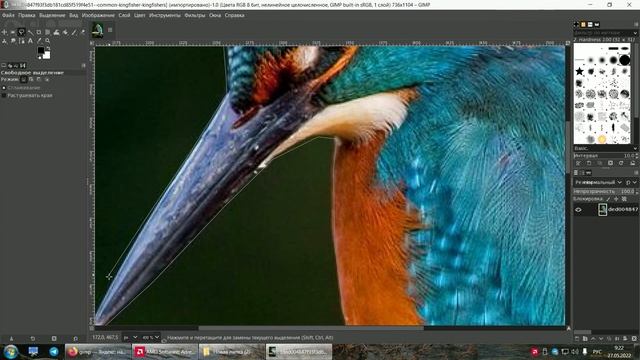The height and width of the screenshot is (360, 640).
Task: Click the edit brush button
Action: [x=578, y=163]
